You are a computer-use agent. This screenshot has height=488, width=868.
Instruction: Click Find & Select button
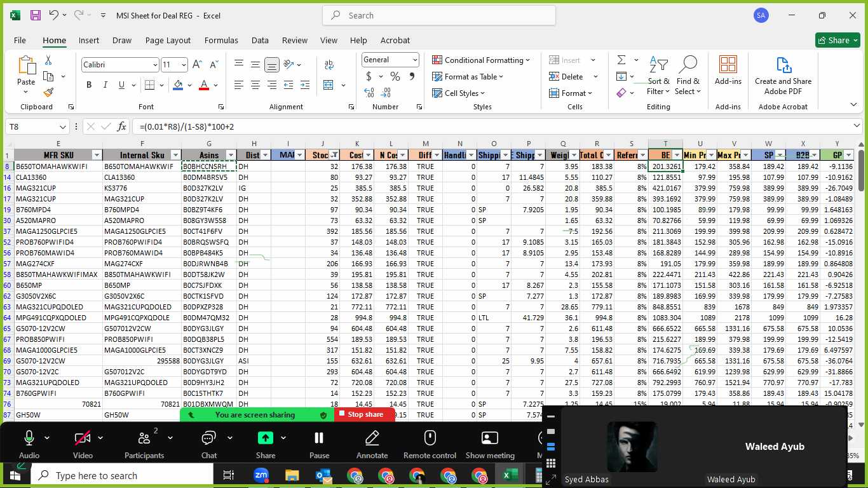click(688, 76)
